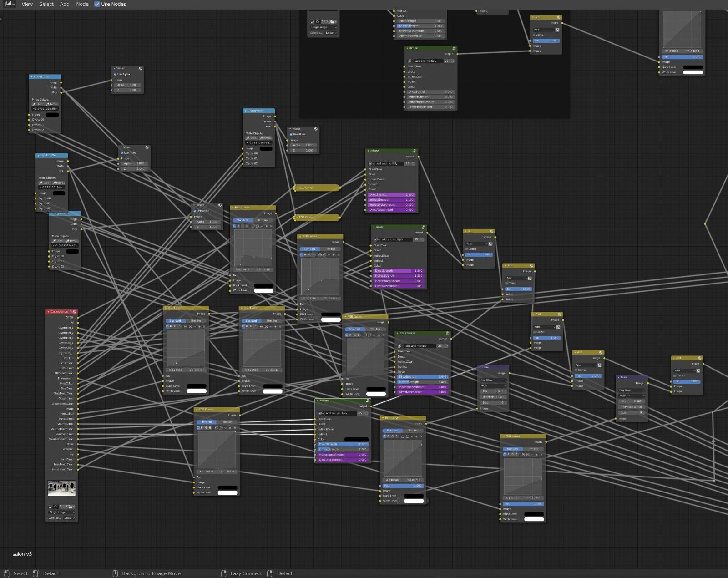Viewport: 728px width, 578px height.
Task: Zoom out curve view of RGB Curves X 0.19993
Action: 324,255
